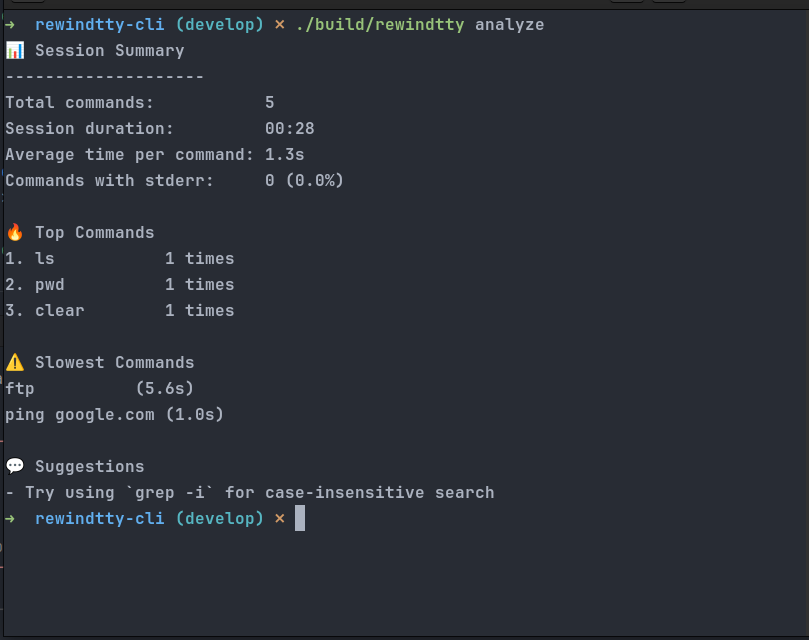The height and width of the screenshot is (640, 809).
Task: Click the green prompt arrow on the last line
Action: point(10,518)
